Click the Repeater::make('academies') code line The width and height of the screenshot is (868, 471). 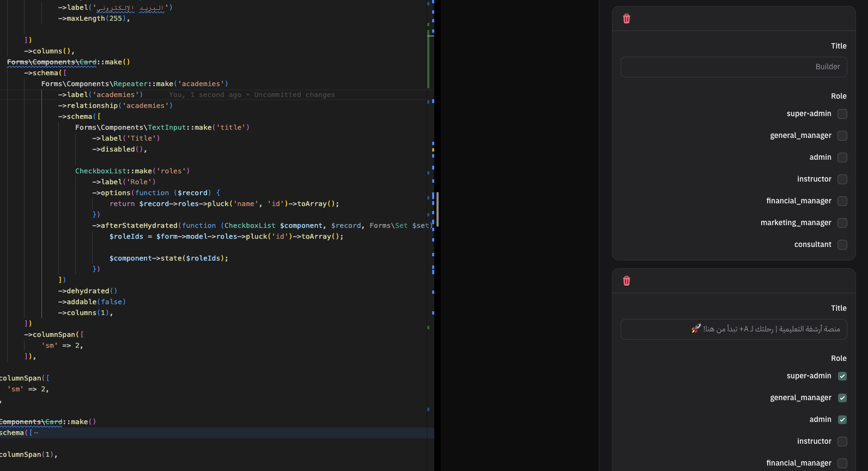(x=135, y=84)
